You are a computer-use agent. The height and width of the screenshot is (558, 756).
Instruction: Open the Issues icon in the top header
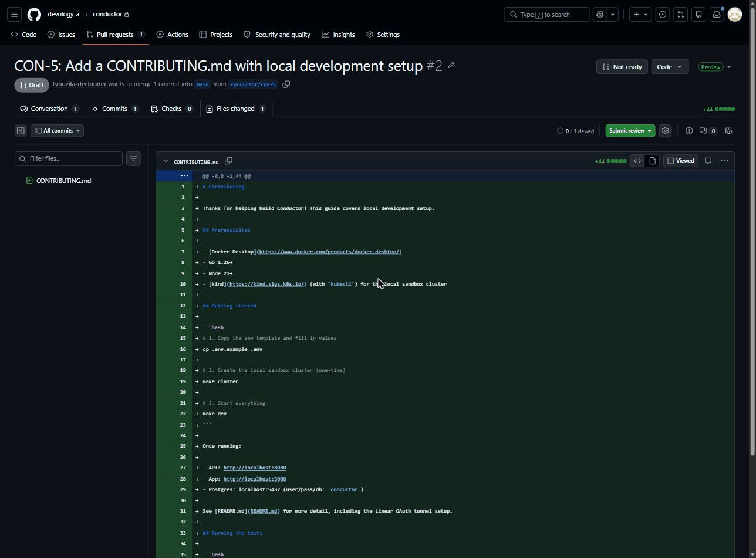pos(663,14)
